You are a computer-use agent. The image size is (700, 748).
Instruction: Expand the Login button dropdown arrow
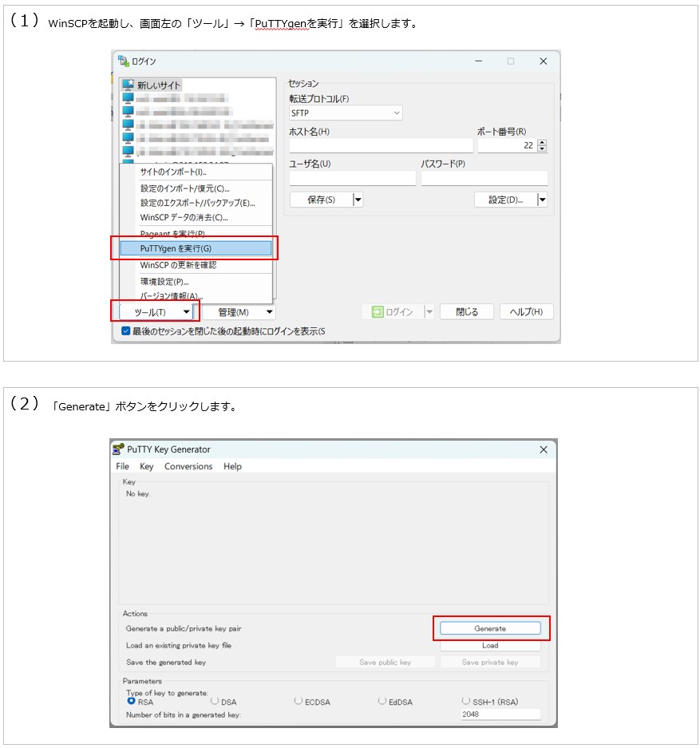(429, 312)
